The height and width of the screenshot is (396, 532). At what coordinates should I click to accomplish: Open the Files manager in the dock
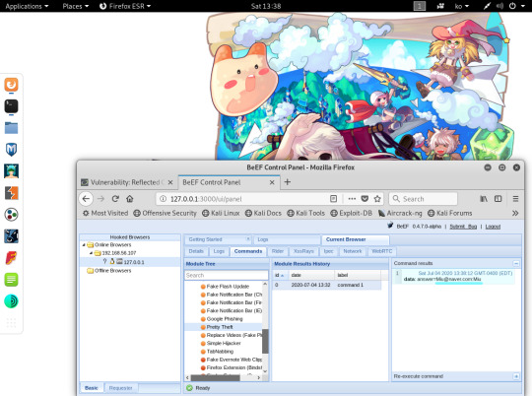coord(11,128)
